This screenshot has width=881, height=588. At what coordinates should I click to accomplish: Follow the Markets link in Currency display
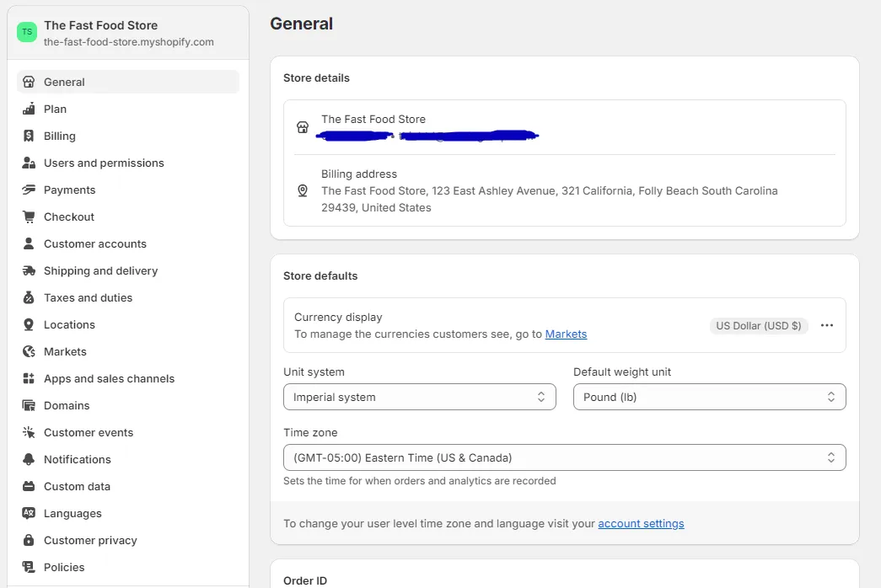tap(566, 334)
